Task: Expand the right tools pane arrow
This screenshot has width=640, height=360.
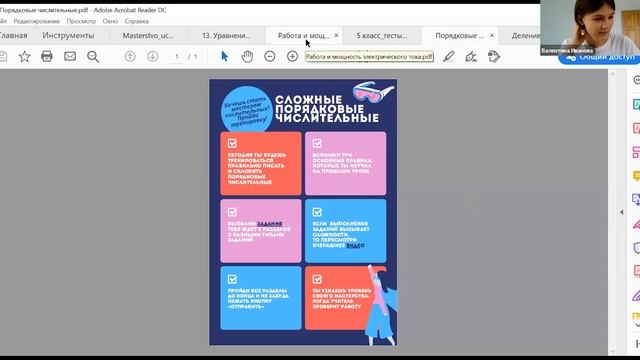Action: tap(622, 212)
